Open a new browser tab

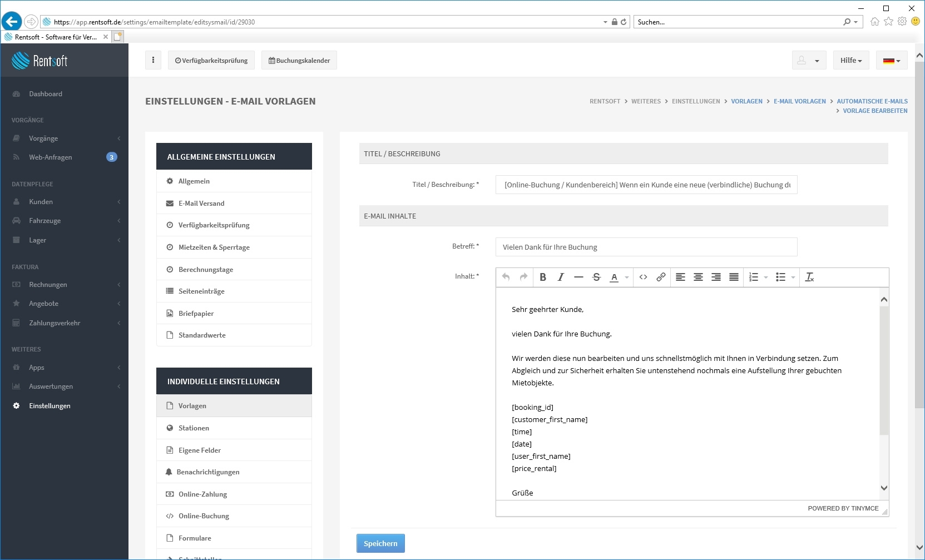click(118, 37)
